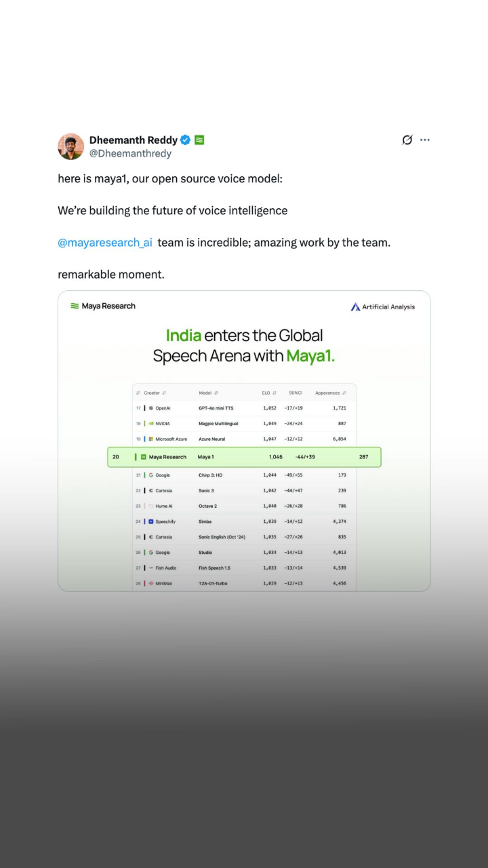Toggle sorting on the Creator column

pyautogui.click(x=163, y=392)
